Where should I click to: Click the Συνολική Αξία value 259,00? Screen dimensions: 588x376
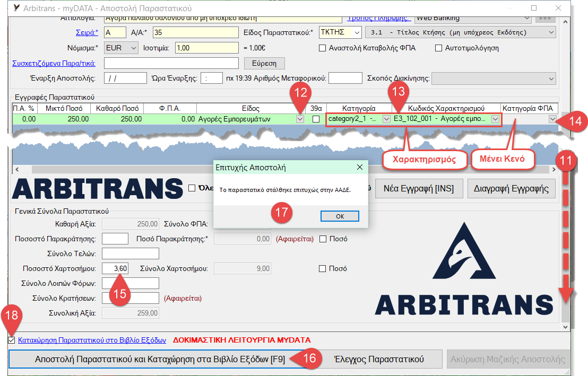[131, 313]
